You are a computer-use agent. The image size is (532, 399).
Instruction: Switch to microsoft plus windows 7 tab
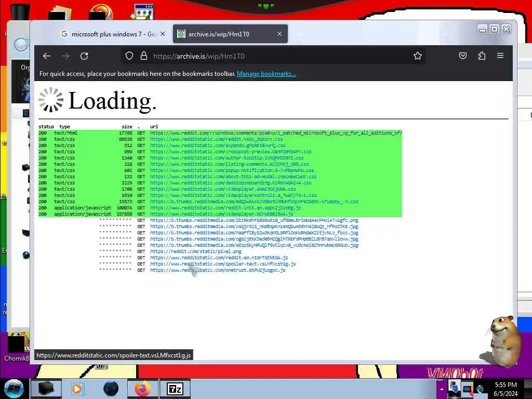click(113, 34)
